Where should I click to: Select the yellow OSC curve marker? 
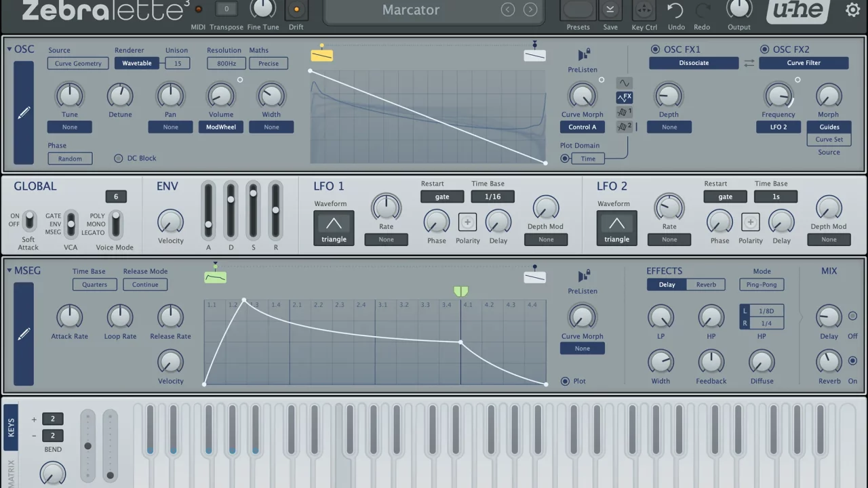click(x=321, y=54)
